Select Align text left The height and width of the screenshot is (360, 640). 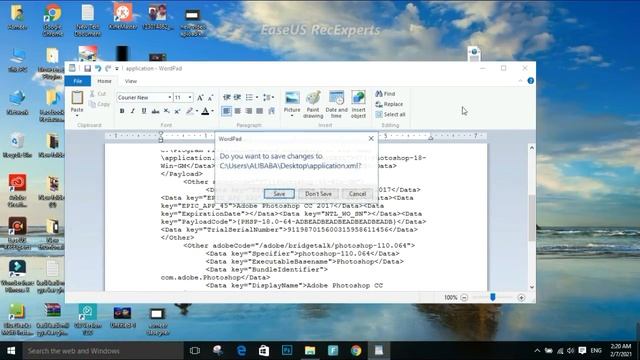[x=227, y=111]
